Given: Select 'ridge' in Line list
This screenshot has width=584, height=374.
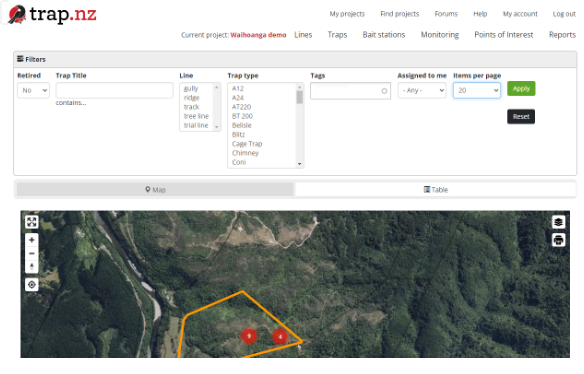Looking at the screenshot, I should (x=191, y=98).
